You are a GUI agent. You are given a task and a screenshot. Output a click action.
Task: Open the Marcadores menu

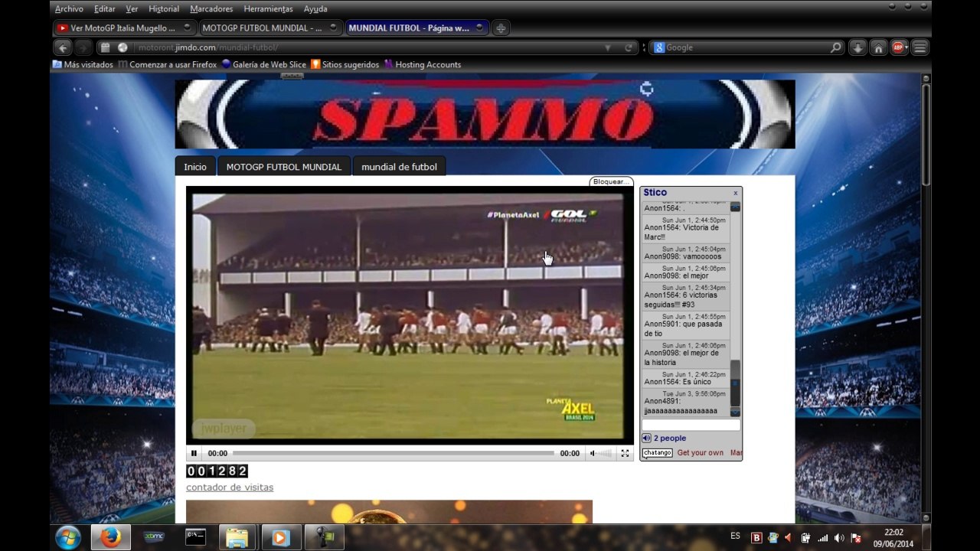click(211, 9)
